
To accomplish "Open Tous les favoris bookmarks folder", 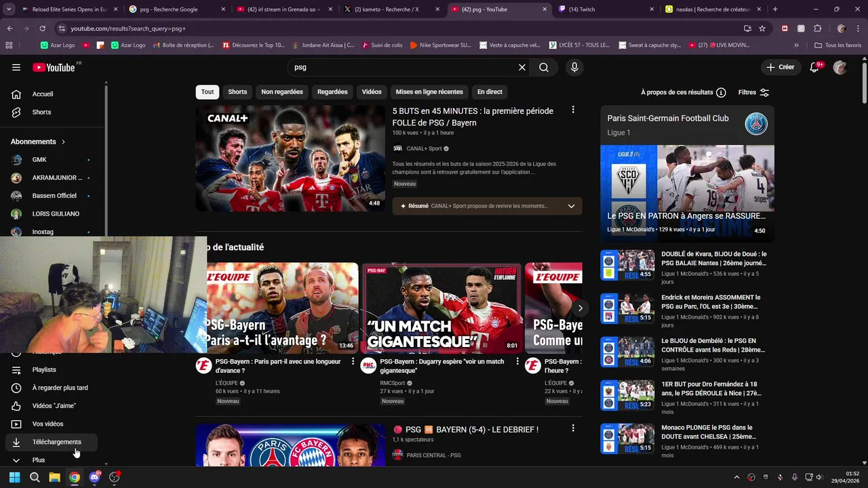I will pos(838,45).
